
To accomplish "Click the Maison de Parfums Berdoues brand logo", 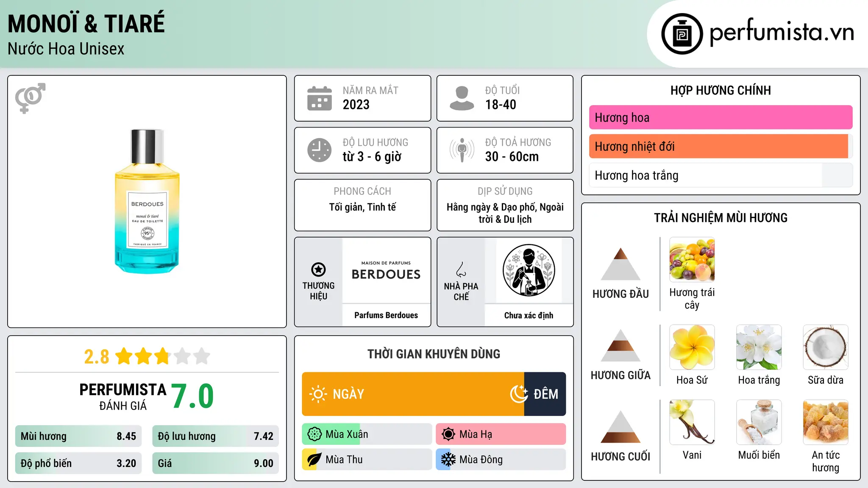I will (x=386, y=271).
